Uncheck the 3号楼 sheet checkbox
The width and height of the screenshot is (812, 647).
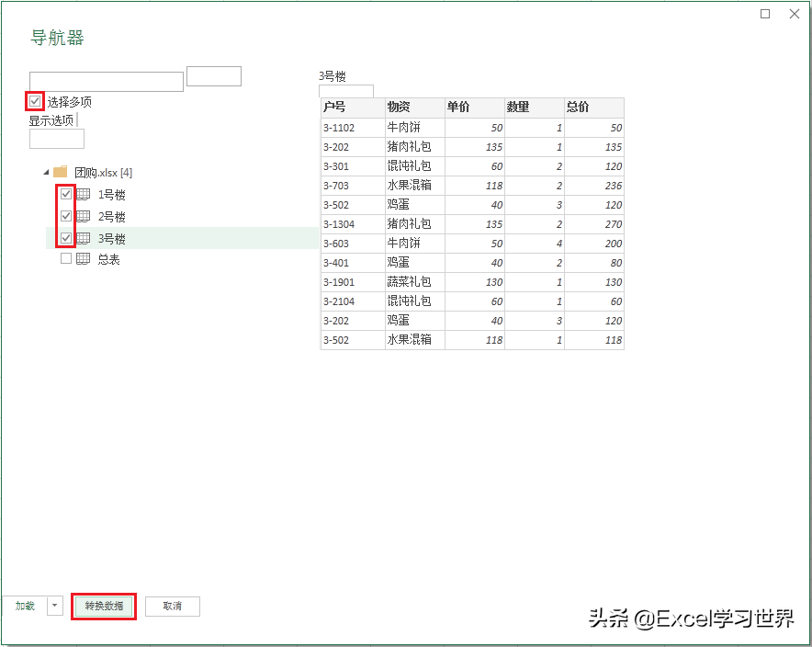click(x=66, y=238)
